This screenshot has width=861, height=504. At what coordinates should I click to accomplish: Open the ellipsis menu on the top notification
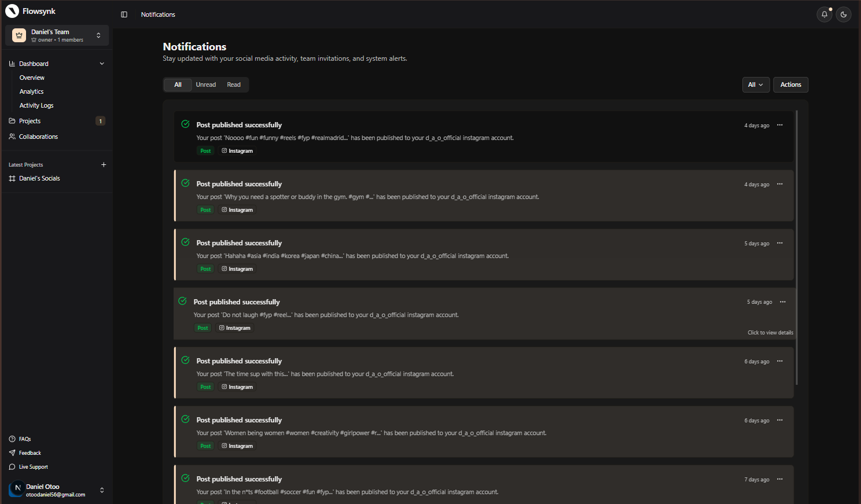pos(779,125)
